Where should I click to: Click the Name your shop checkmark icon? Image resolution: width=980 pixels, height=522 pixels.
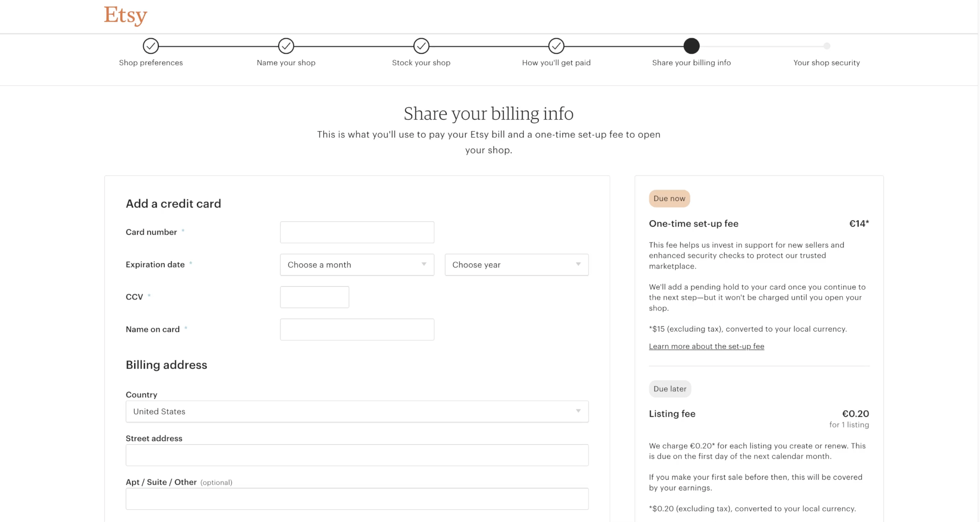[x=286, y=46]
